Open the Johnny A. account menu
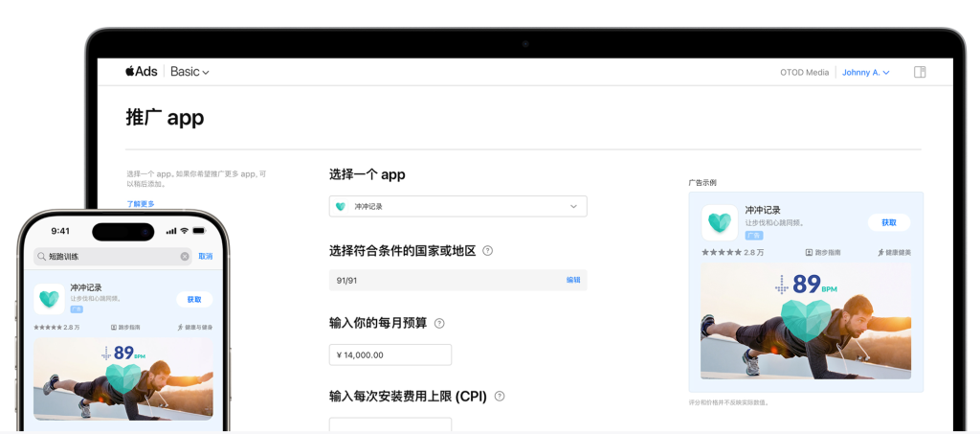980x434 pixels. click(x=865, y=73)
